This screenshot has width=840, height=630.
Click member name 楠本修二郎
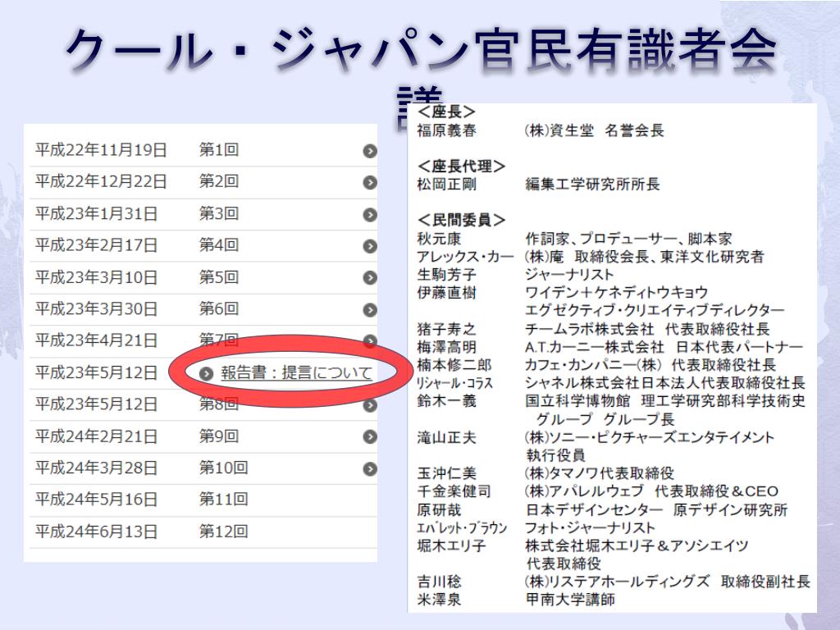pyautogui.click(x=454, y=365)
